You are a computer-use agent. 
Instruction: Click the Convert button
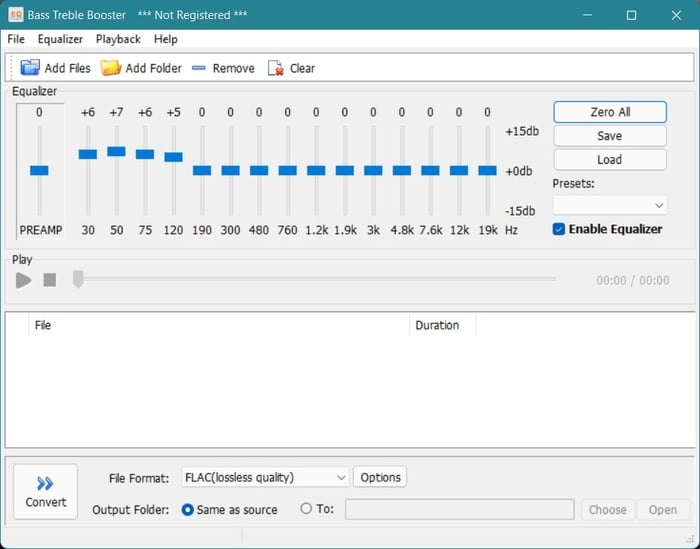pos(46,491)
